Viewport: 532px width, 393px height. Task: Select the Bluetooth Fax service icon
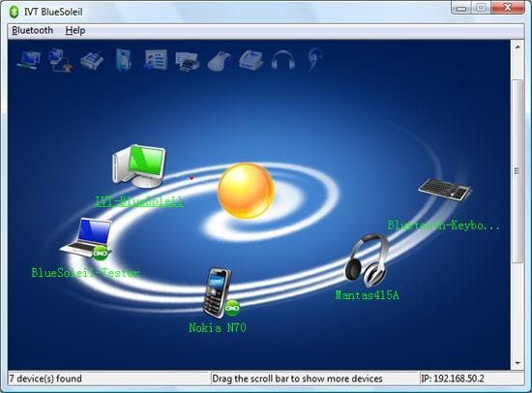click(251, 60)
